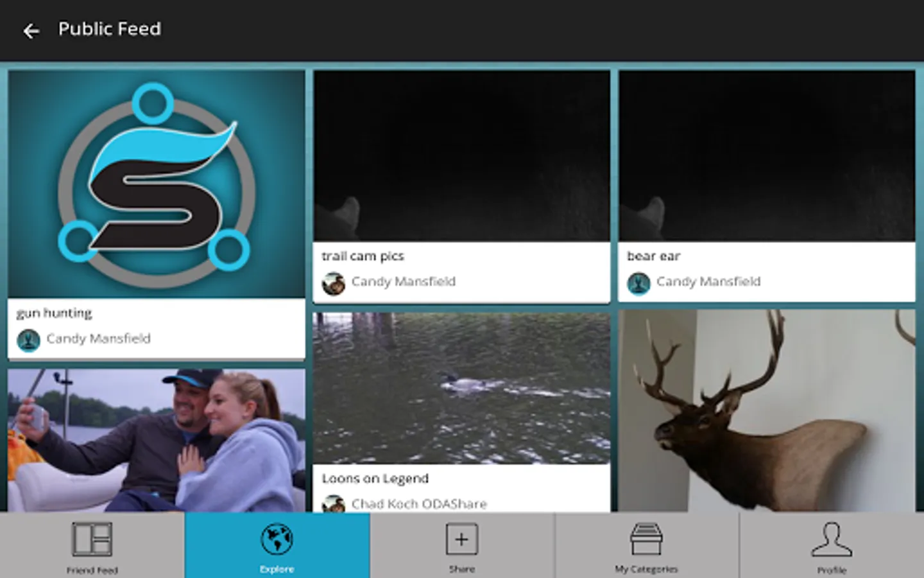The width and height of the screenshot is (924, 578).
Task: Click the Public Feed header title
Action: pyautogui.click(x=110, y=29)
